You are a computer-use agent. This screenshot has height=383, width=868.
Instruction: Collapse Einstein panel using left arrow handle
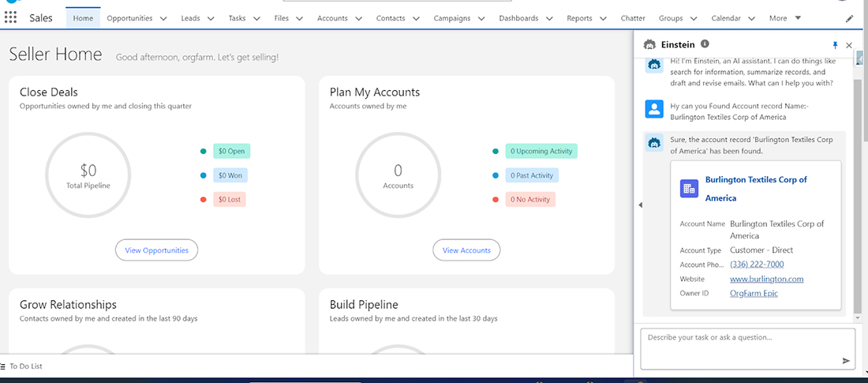click(641, 205)
